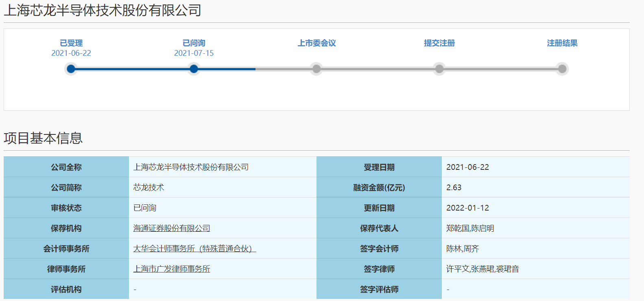
Task: Select the 上市委会议 stage label
Action: click(317, 43)
